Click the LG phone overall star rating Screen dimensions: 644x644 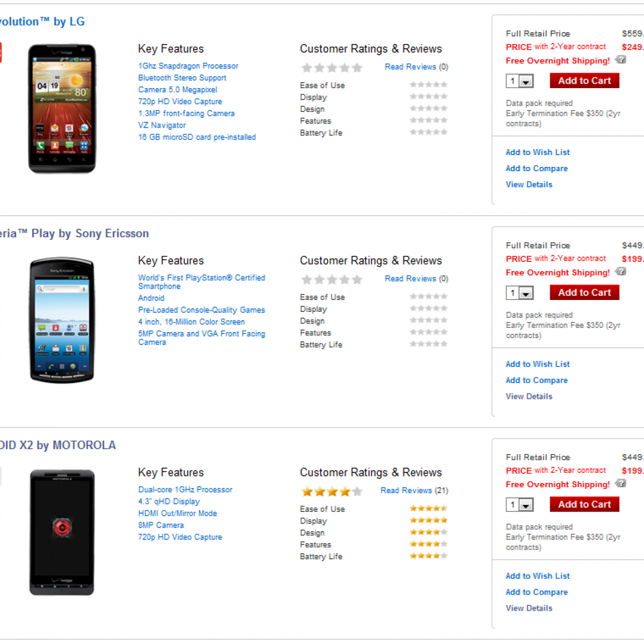tap(332, 68)
